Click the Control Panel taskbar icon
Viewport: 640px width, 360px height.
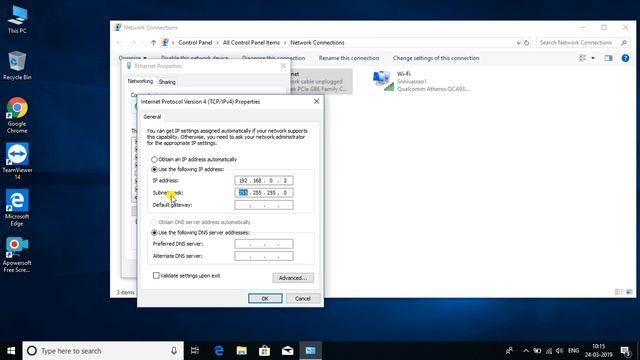point(310,351)
